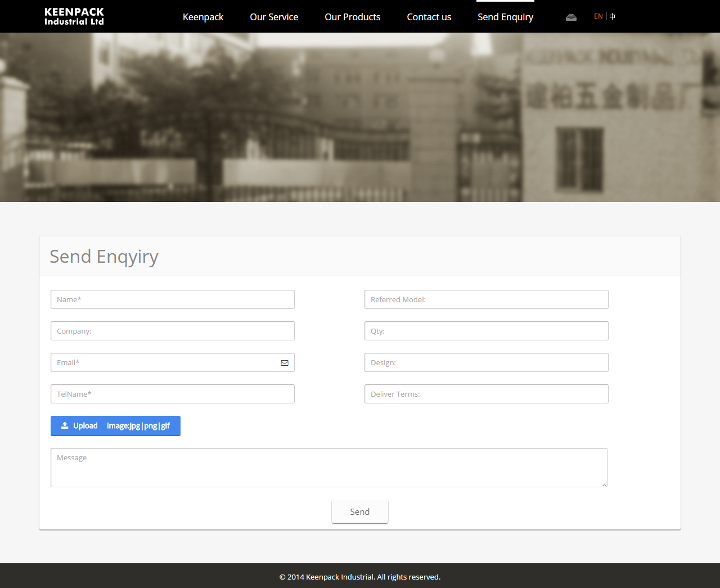Image resolution: width=720 pixels, height=588 pixels.
Task: Click into the Company field
Action: click(172, 331)
